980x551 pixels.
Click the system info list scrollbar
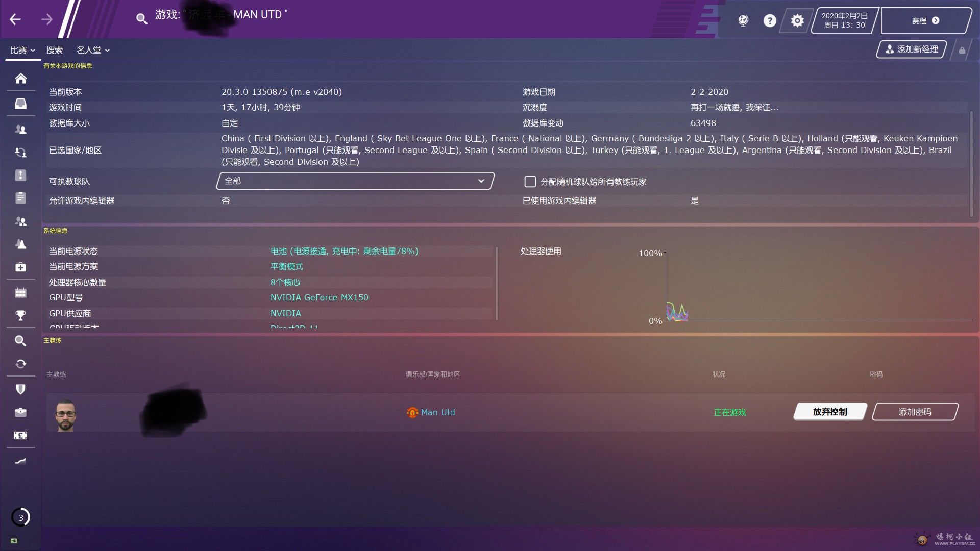[x=496, y=284]
